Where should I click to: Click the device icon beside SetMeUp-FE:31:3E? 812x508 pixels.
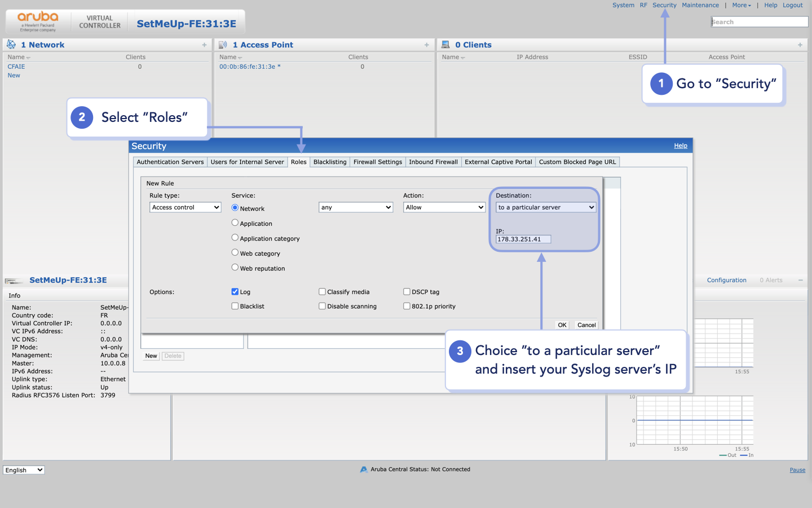click(12, 280)
